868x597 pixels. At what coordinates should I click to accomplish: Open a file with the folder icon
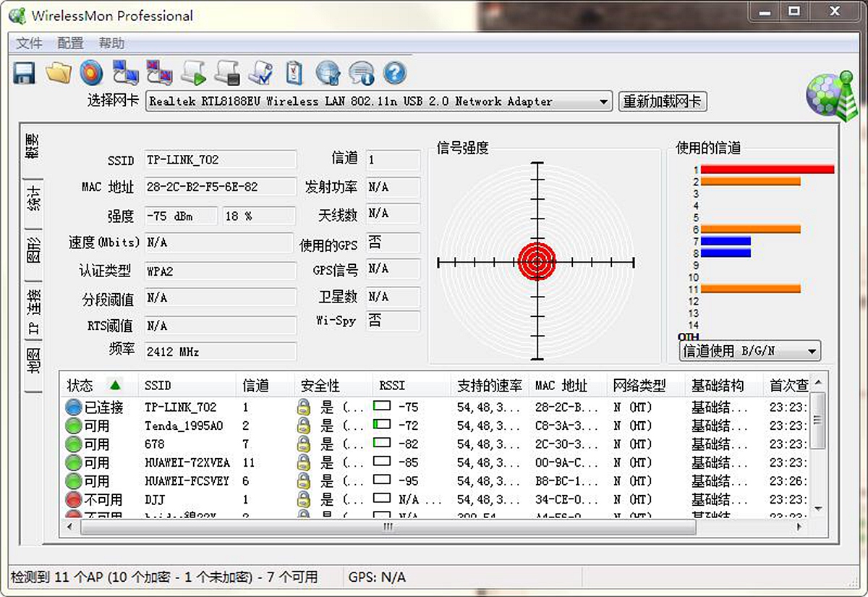pos(59,72)
